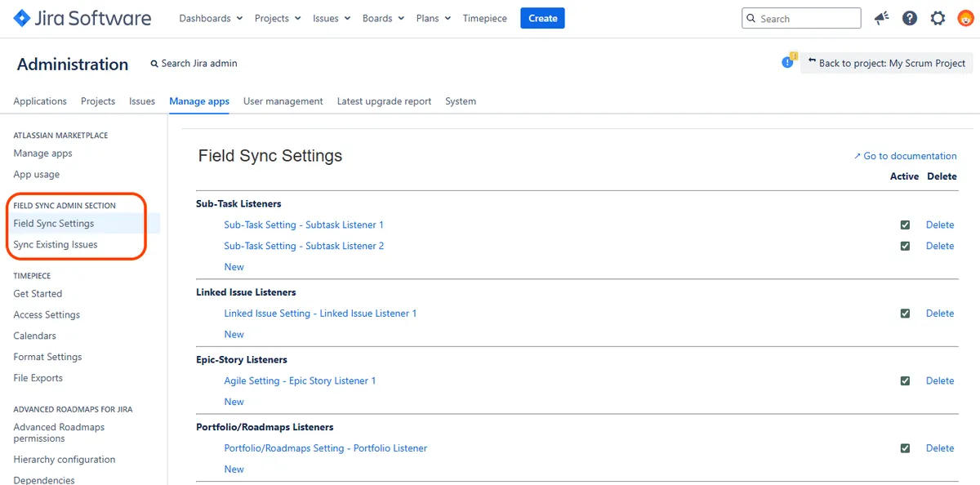Select Field Sync Settings in sidebar
Viewport: 980px width, 485px height.
54,224
